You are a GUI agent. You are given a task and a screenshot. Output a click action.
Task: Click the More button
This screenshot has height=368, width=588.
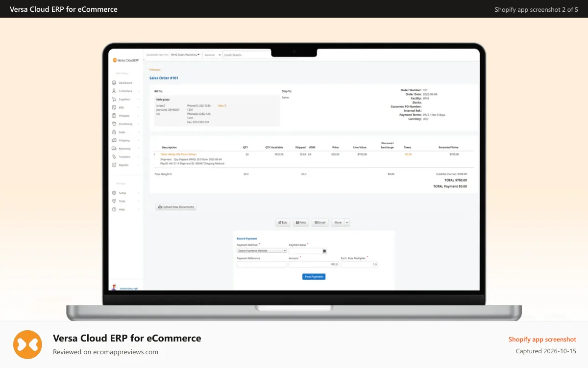coord(338,222)
